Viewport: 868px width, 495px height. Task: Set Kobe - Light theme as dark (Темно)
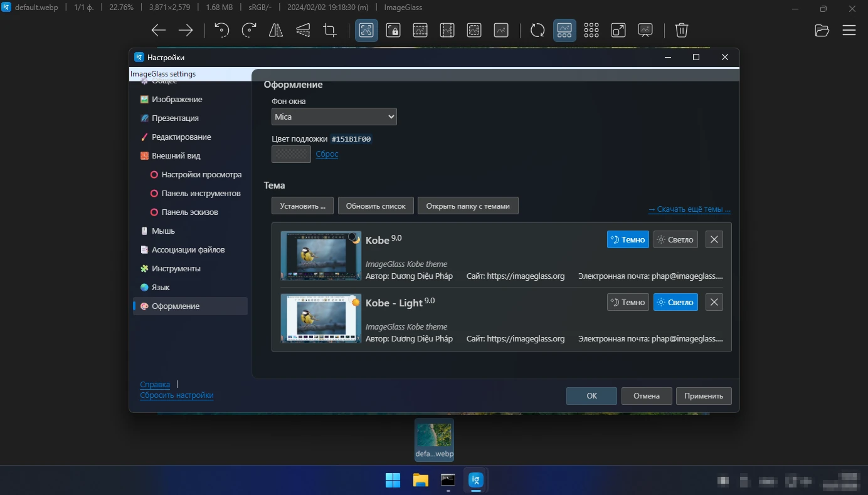(628, 302)
